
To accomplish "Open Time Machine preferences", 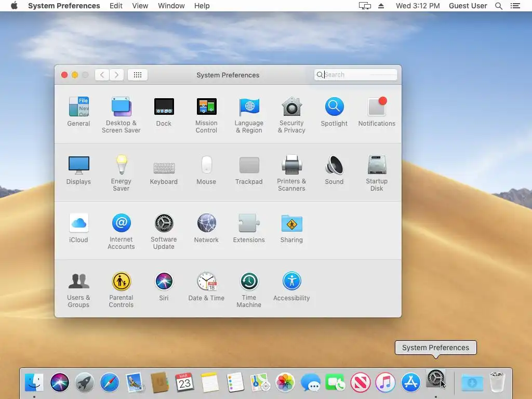I will pyautogui.click(x=249, y=290).
